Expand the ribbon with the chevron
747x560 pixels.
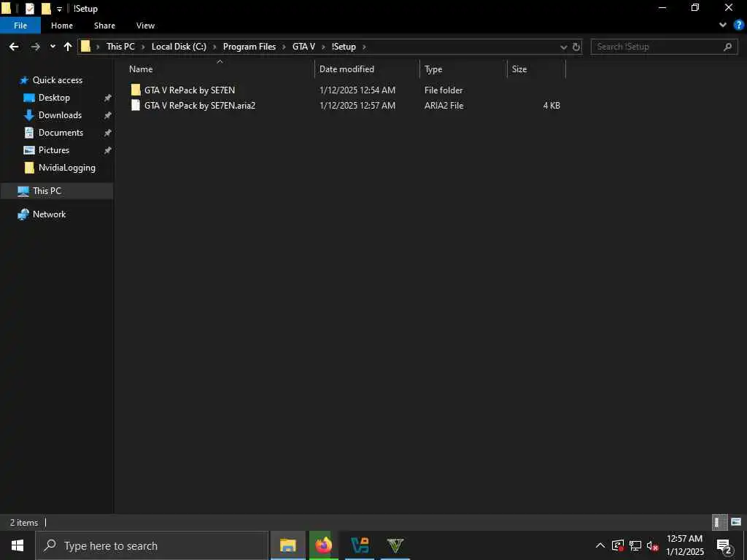[723, 26]
